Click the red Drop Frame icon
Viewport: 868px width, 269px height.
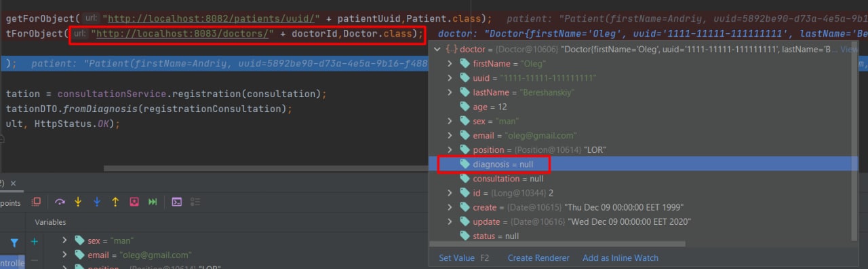point(134,202)
